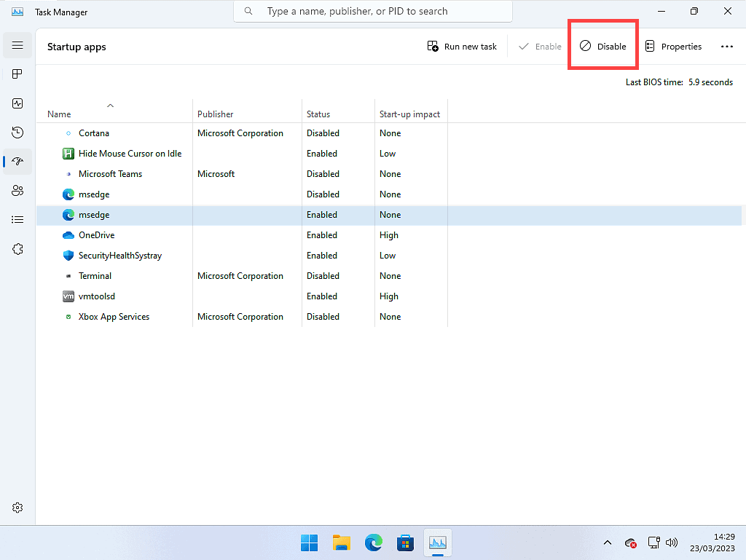Open Properties for the selected app
The height and width of the screenshot is (560, 746).
coord(673,47)
